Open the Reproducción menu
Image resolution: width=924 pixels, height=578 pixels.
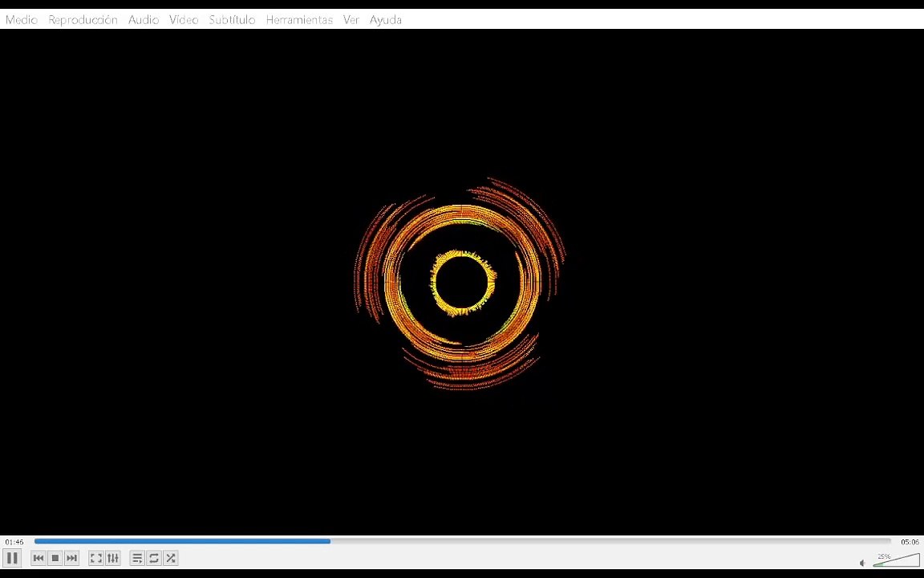pos(83,19)
